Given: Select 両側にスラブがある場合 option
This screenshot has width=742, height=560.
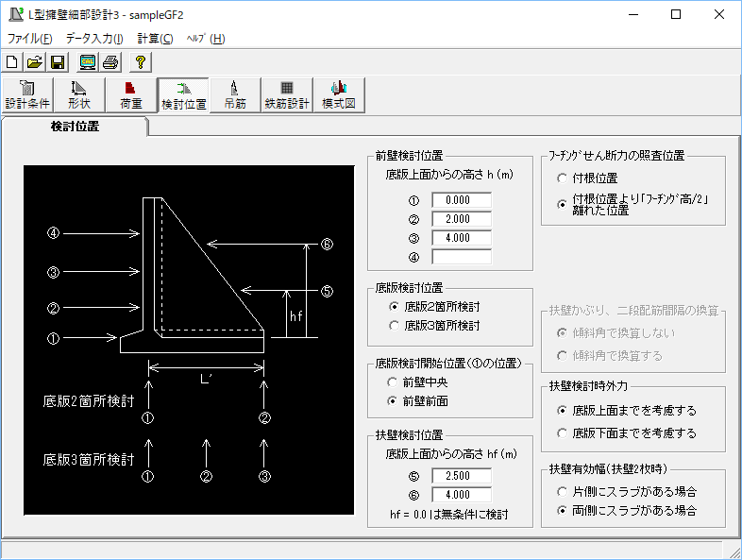Looking at the screenshot, I should (562, 511).
